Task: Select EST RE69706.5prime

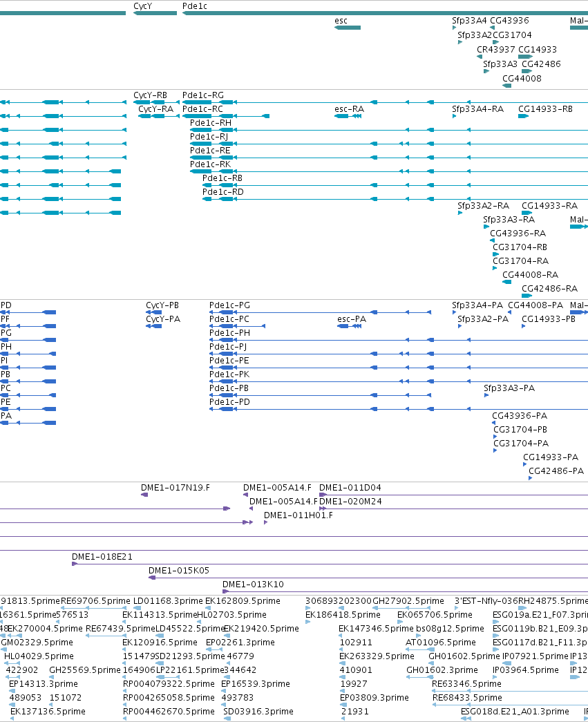Action: click(x=95, y=601)
